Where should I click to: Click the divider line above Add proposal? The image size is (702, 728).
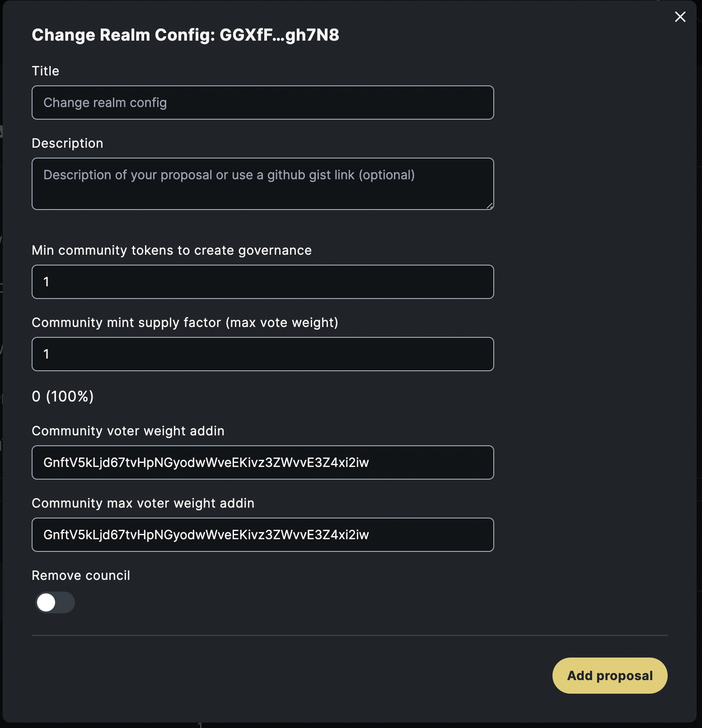click(x=349, y=635)
